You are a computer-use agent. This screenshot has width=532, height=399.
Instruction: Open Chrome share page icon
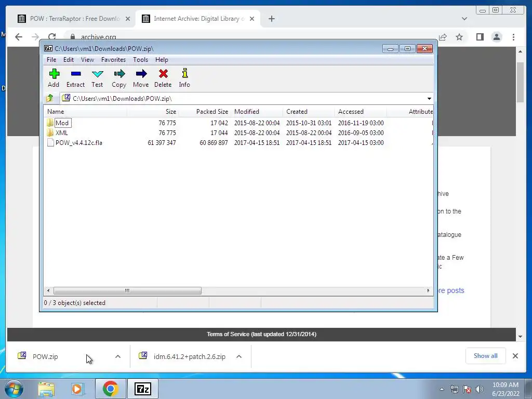point(443,37)
